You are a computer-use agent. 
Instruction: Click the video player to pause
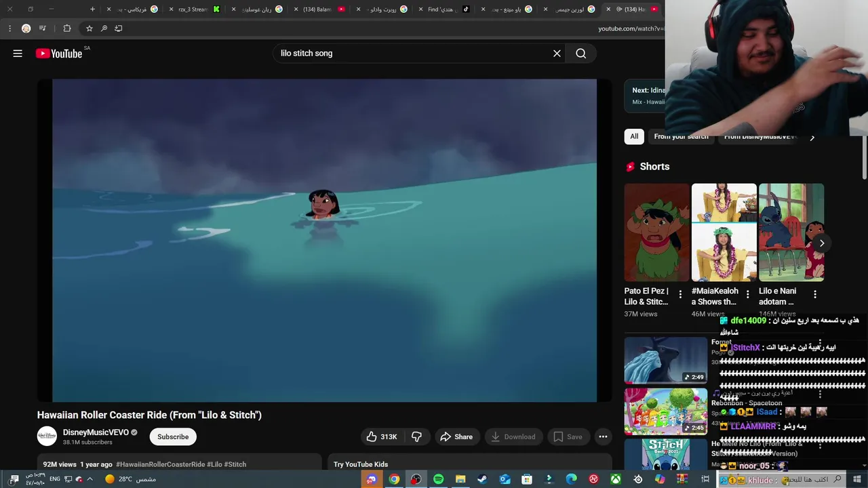[325, 241]
